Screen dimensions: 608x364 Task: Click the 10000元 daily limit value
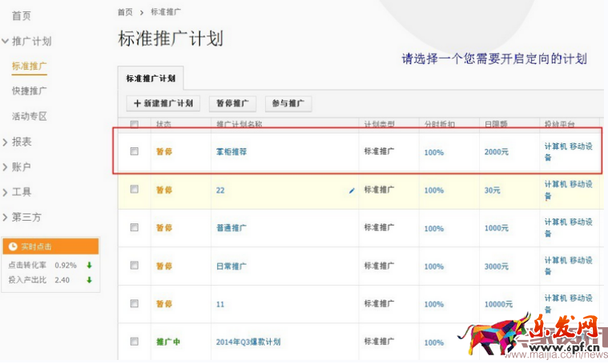[x=498, y=304]
